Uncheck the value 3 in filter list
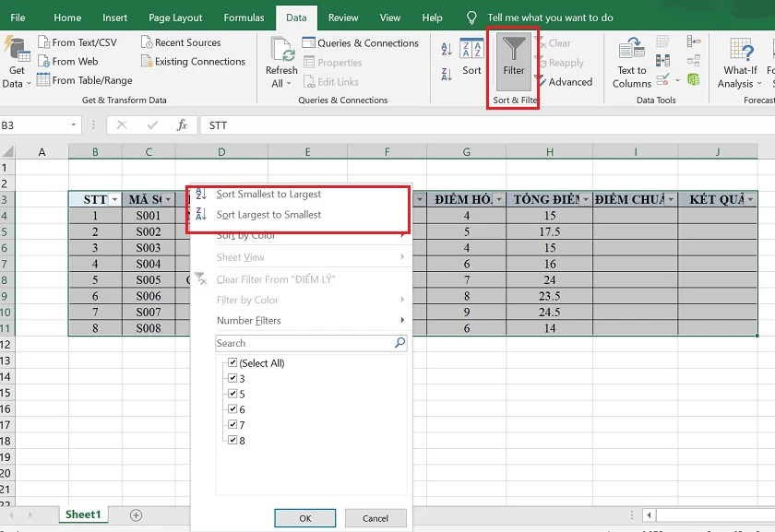 coord(232,378)
